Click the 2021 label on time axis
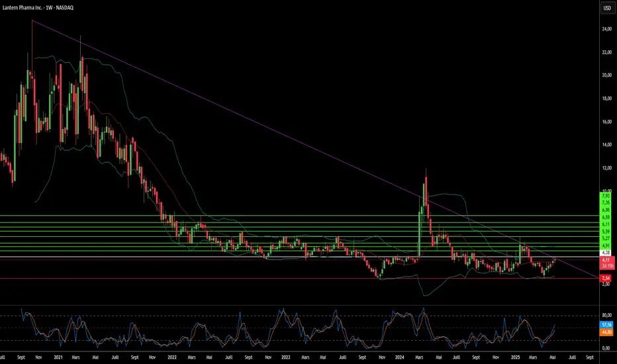Screen dimensions: 617x364 pyautogui.click(x=59, y=357)
